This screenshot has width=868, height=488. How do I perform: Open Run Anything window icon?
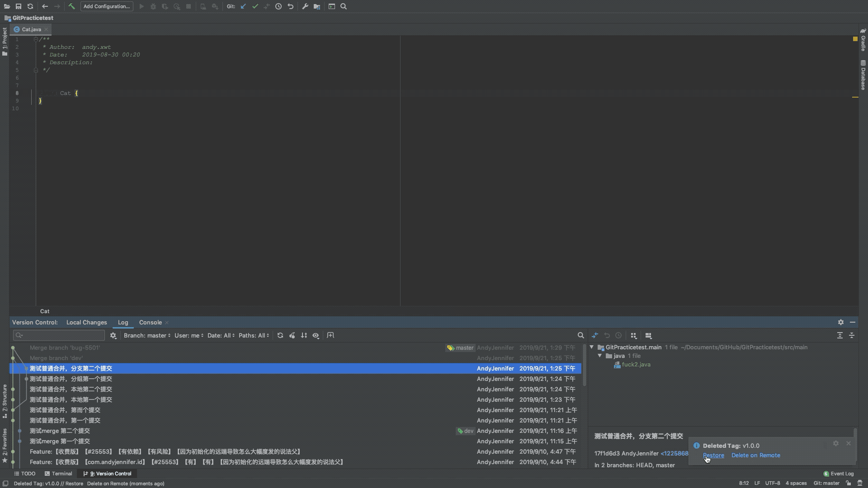332,6
